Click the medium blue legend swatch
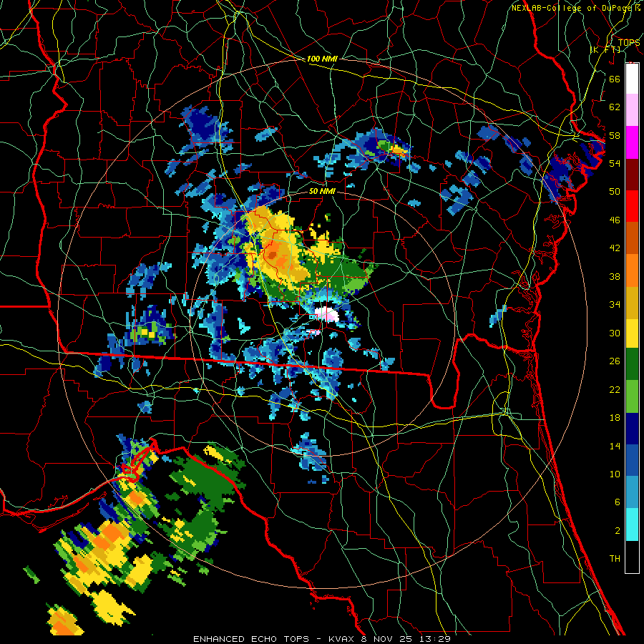 point(632,460)
